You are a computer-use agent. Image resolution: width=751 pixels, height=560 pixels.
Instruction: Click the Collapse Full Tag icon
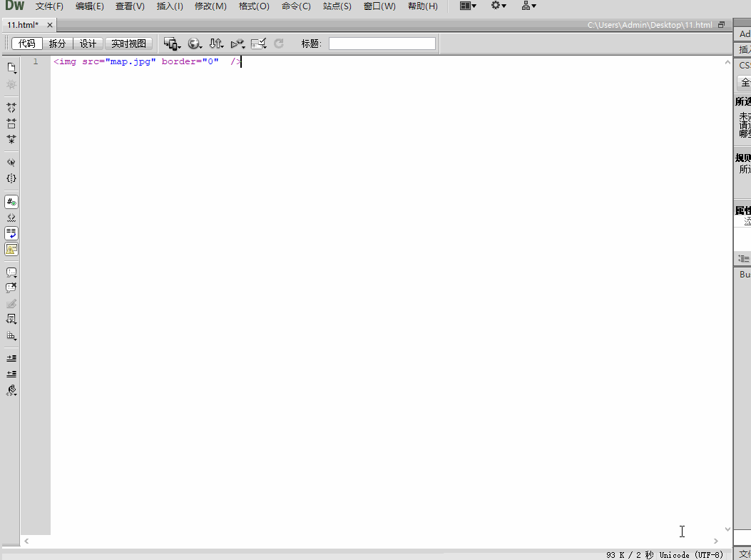11,108
